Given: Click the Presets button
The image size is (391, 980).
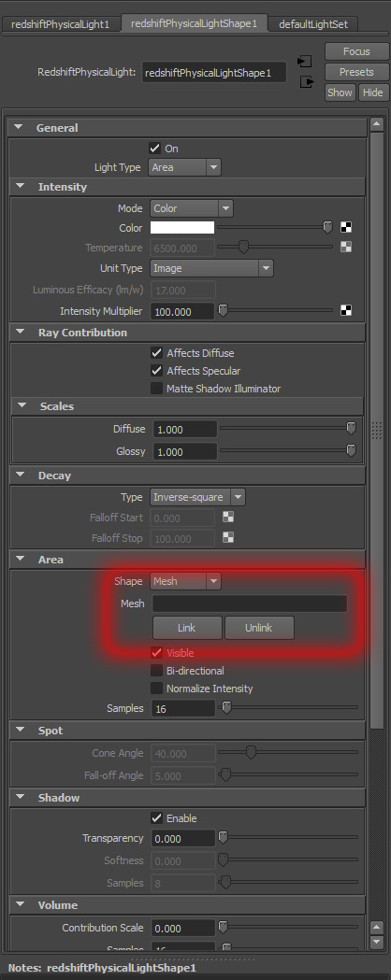Looking at the screenshot, I should coord(356,72).
